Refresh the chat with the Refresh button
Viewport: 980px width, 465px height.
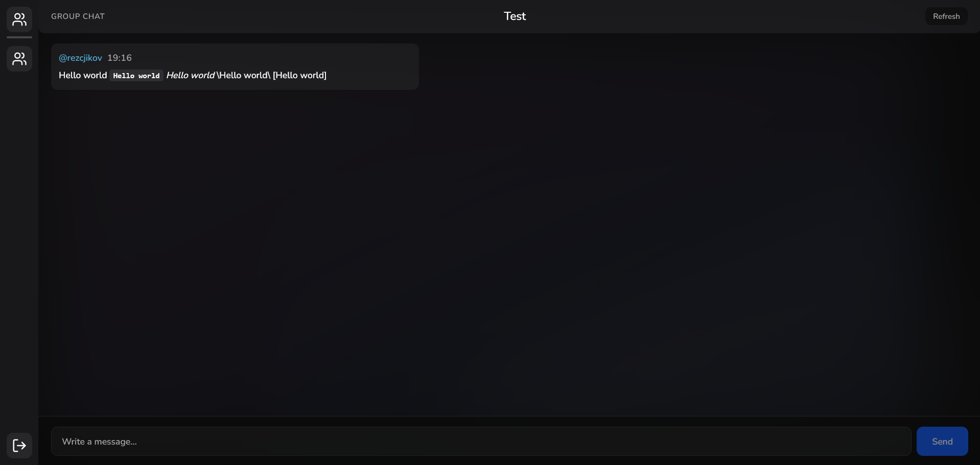(x=946, y=16)
